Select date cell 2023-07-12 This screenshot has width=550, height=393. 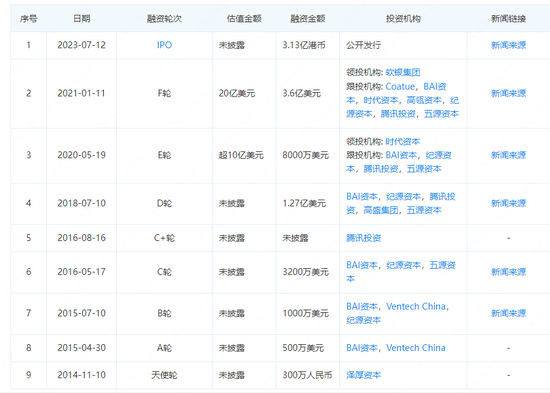click(81, 45)
